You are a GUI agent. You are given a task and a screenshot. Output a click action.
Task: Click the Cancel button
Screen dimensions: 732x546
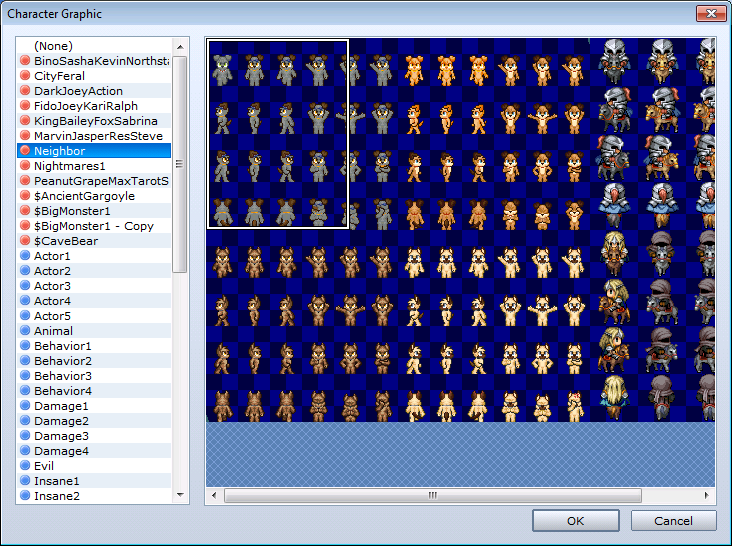pos(673,521)
